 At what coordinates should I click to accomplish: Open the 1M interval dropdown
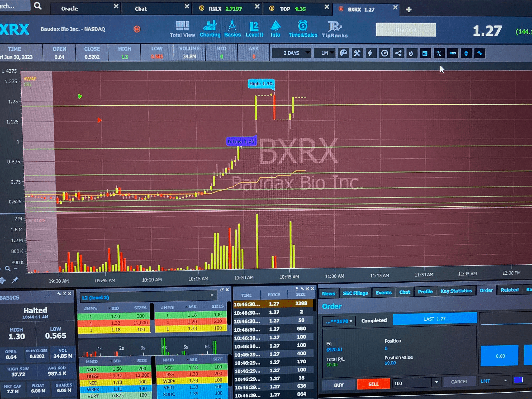[325, 53]
